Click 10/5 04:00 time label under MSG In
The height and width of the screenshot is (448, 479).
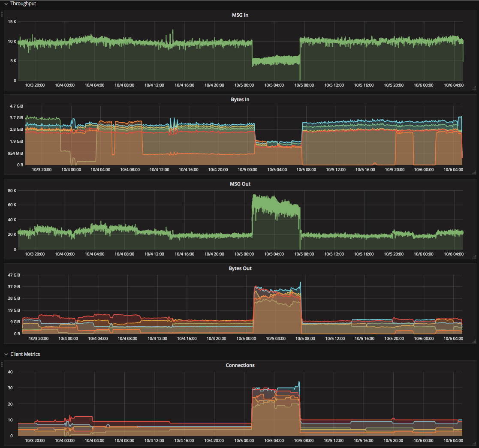[x=274, y=85]
